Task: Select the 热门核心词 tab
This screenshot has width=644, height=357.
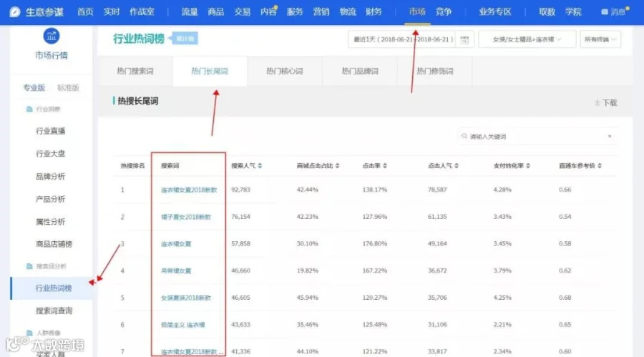Action: [x=285, y=71]
